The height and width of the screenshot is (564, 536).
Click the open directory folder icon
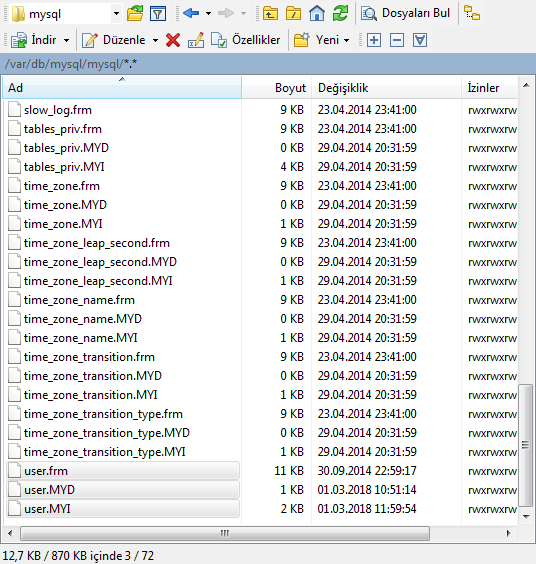point(135,14)
